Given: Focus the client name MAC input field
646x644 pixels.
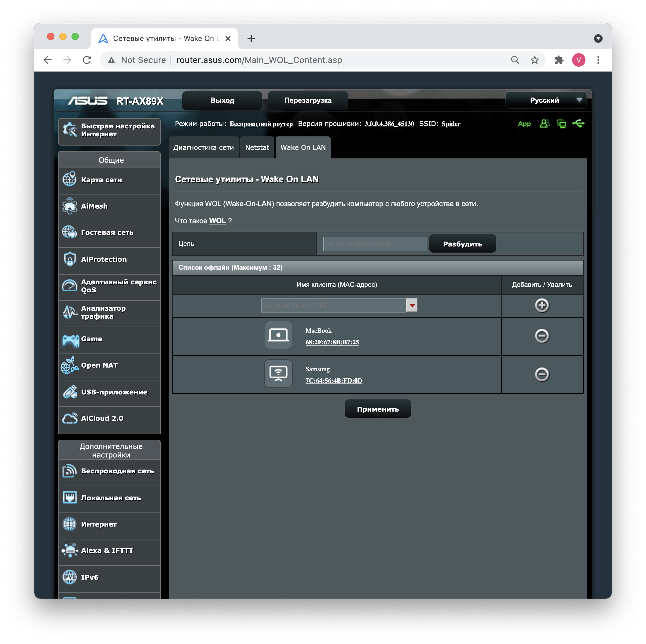Looking at the screenshot, I should tap(333, 305).
